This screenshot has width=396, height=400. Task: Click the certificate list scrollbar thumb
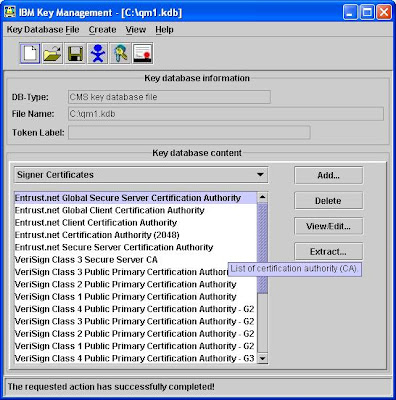tap(262, 248)
